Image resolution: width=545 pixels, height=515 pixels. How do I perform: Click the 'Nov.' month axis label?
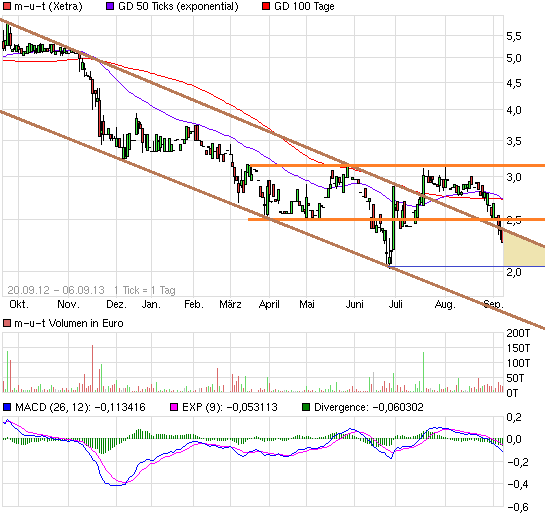point(68,304)
